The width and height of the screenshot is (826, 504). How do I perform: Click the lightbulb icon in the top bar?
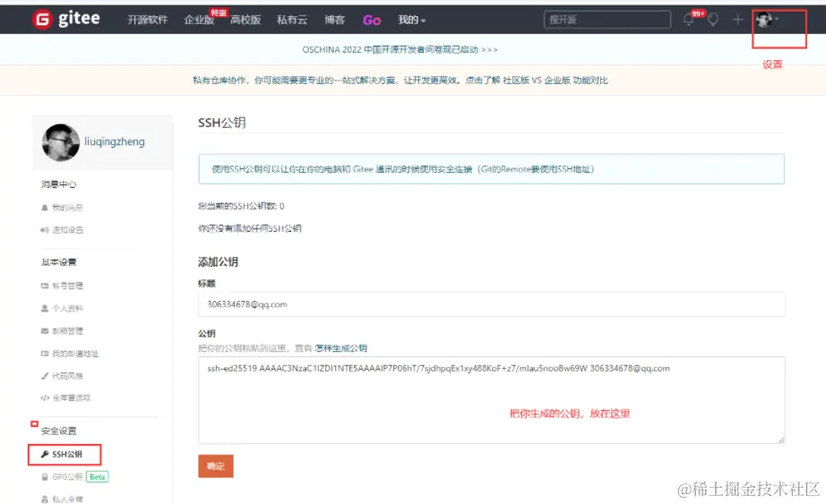(713, 20)
